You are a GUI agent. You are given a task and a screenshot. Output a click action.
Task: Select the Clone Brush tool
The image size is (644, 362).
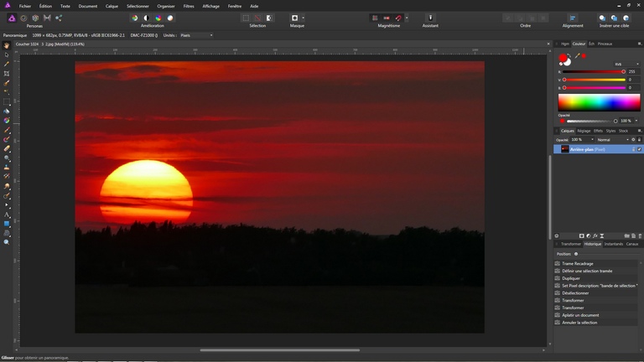click(7, 168)
